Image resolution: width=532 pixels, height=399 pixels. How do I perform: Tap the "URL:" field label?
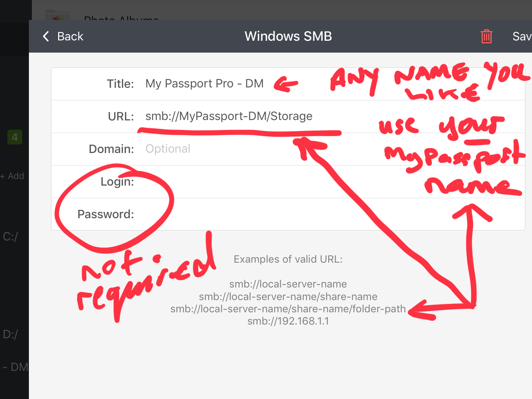pos(121,116)
